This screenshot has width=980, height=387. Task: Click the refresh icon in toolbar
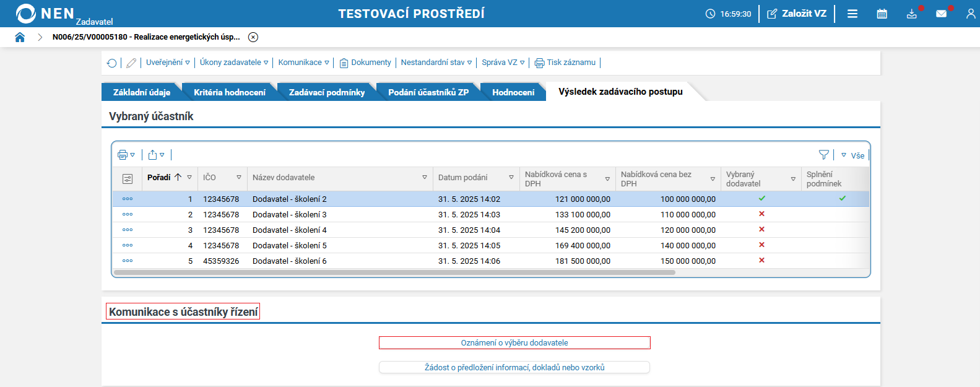point(112,63)
